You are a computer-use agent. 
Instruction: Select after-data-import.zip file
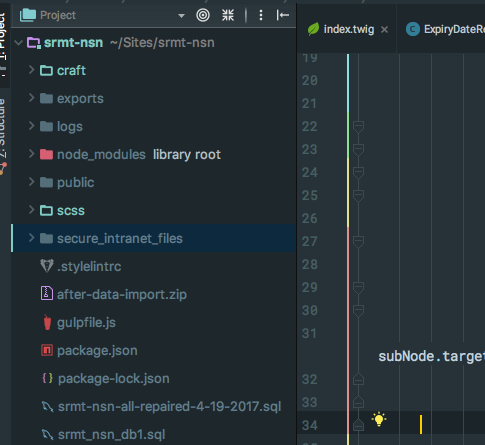point(122,295)
